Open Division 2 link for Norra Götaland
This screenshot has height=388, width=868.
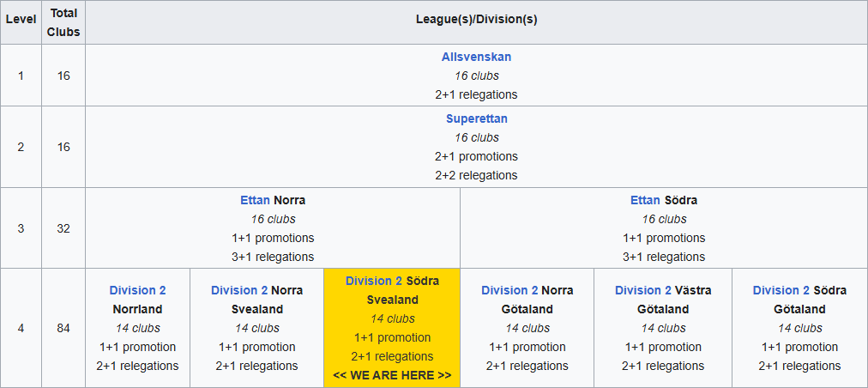(x=509, y=290)
